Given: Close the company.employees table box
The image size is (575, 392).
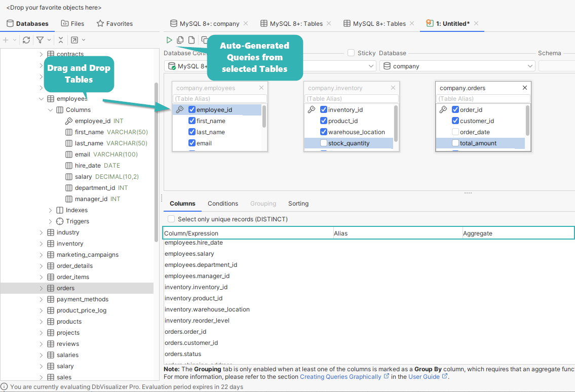Looking at the screenshot, I should (261, 88).
